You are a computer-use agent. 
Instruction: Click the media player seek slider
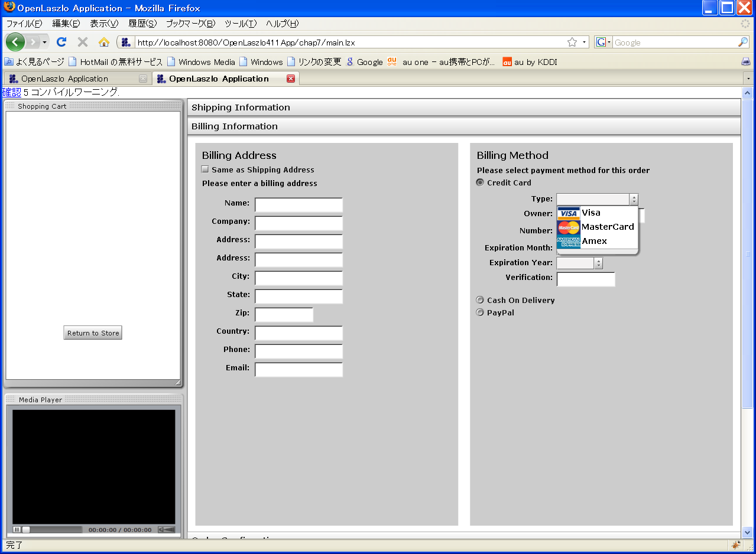point(53,530)
